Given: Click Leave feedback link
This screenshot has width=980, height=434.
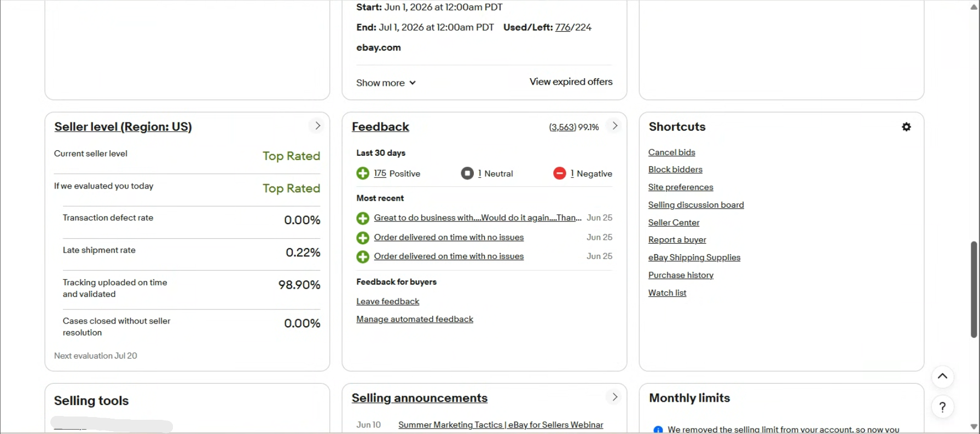Looking at the screenshot, I should [x=387, y=301].
